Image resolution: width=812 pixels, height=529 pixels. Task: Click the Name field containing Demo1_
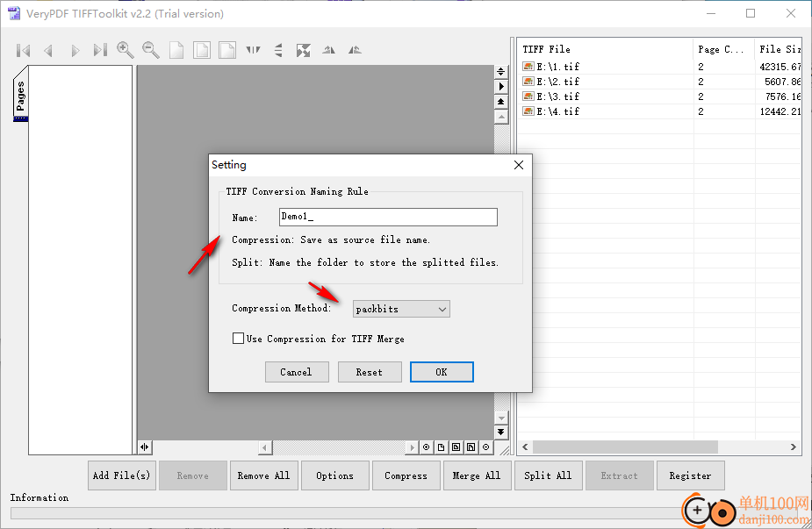point(388,217)
